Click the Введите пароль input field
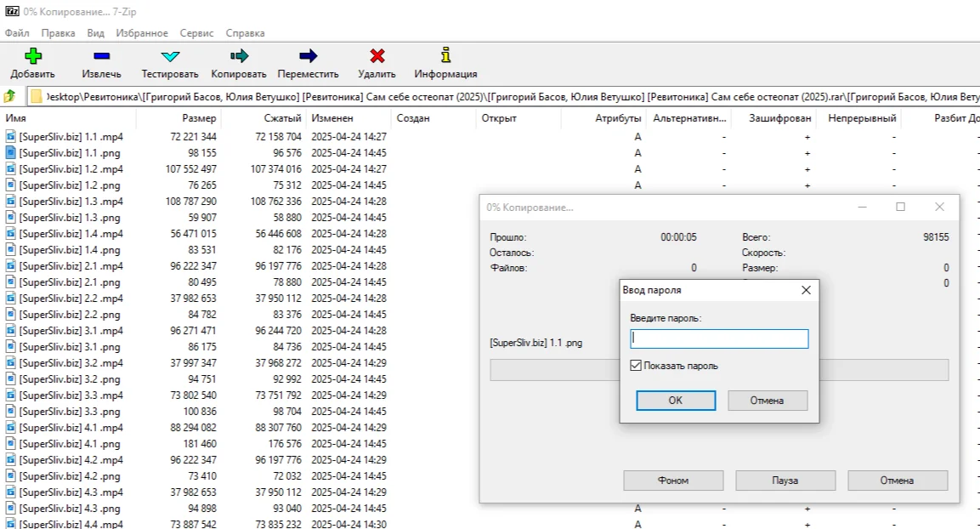980x529 pixels. click(718, 339)
